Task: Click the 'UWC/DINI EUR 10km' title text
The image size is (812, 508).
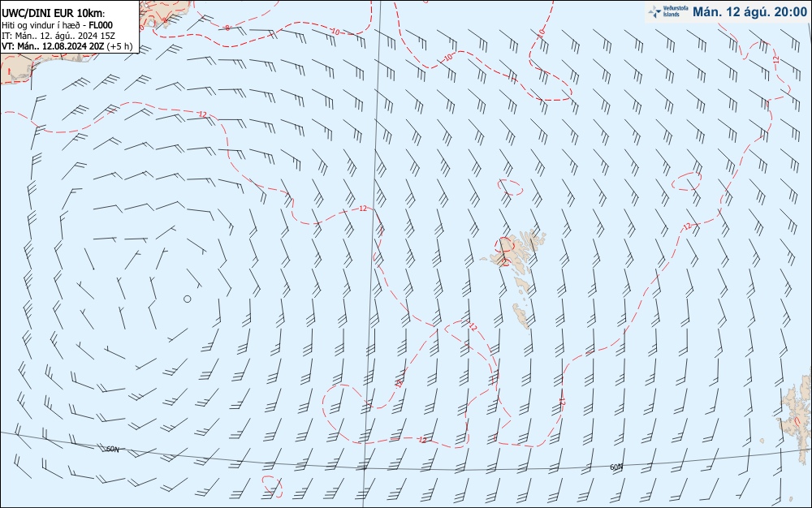Action: 54,14
